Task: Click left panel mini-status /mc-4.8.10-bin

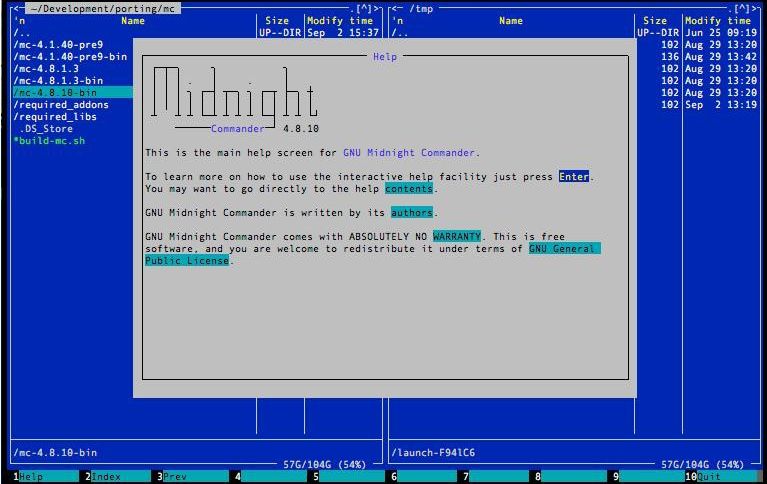Action: pyautogui.click(x=55, y=453)
